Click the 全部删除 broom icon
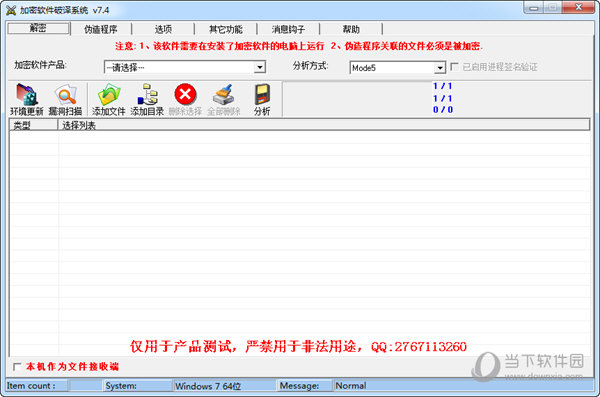Screen dimensions: 600x397 pyautogui.click(x=223, y=94)
